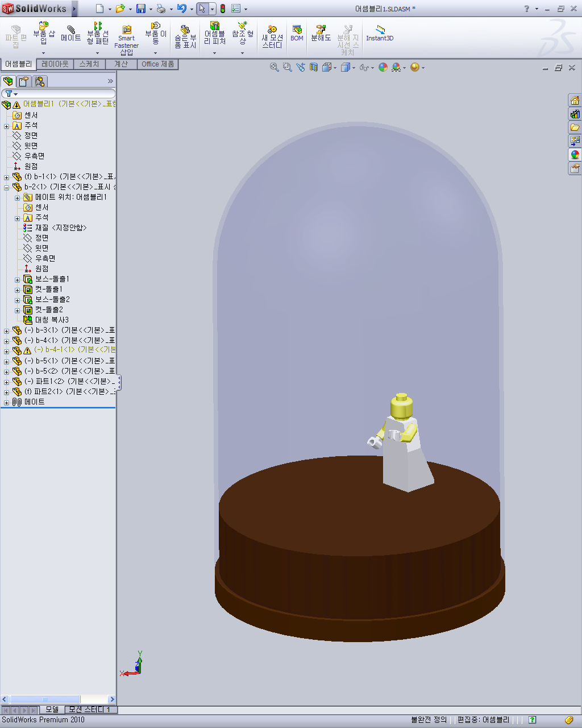Image resolution: width=582 pixels, height=728 pixels.
Task: Open the PropertyManager tab icon
Action: pos(24,81)
